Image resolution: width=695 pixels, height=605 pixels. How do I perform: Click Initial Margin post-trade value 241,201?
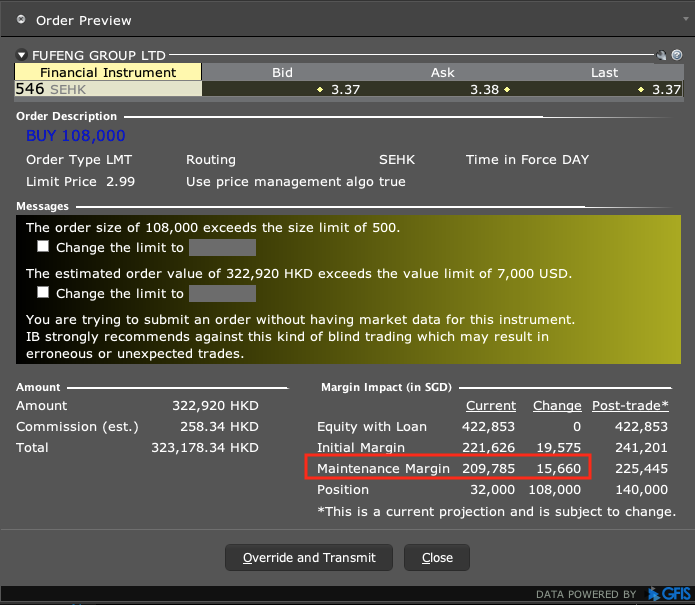tap(641, 448)
